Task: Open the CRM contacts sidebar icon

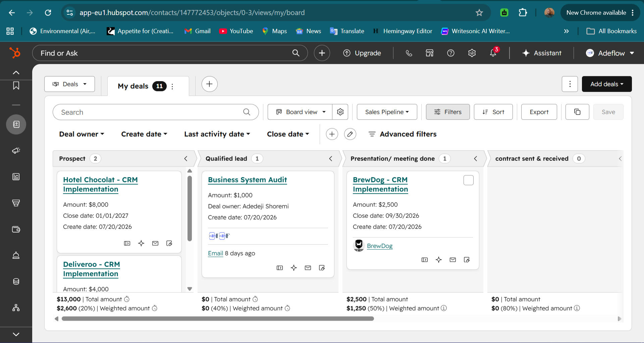Action: (16, 125)
